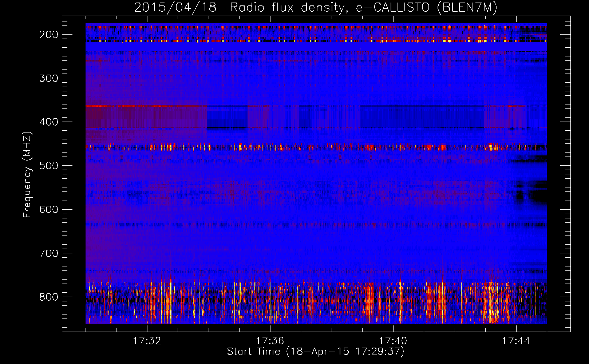This screenshot has height=364, width=589.
Task: Click the 300 frequency tick label
Action: click(x=49, y=78)
